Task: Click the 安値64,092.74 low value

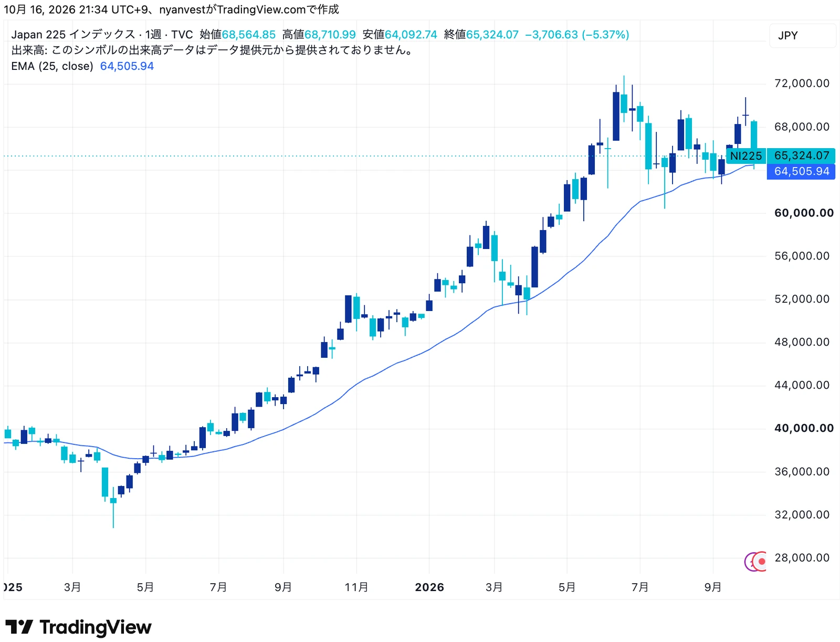Action: click(400, 35)
